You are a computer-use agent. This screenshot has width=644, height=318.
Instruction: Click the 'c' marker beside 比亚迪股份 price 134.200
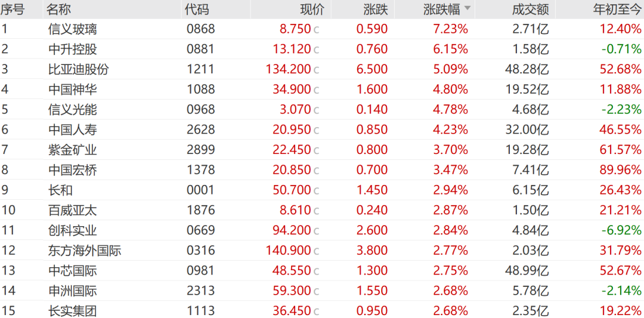tap(317, 70)
